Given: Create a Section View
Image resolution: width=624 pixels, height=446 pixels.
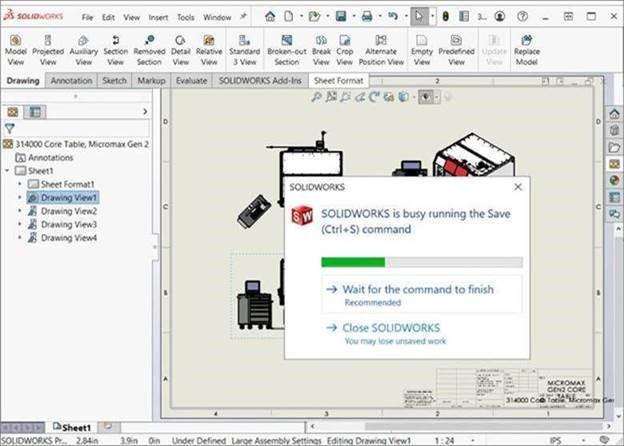Looking at the screenshot, I should tap(115, 50).
